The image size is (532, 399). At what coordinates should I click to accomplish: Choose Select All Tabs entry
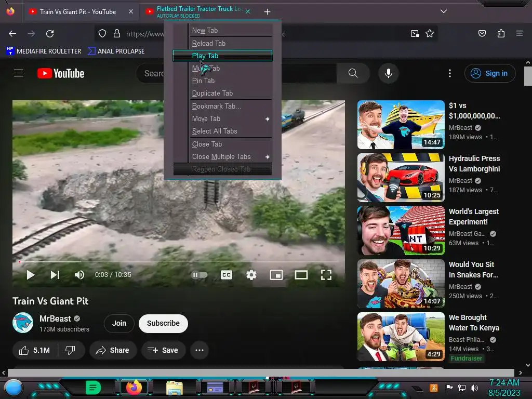(222, 131)
